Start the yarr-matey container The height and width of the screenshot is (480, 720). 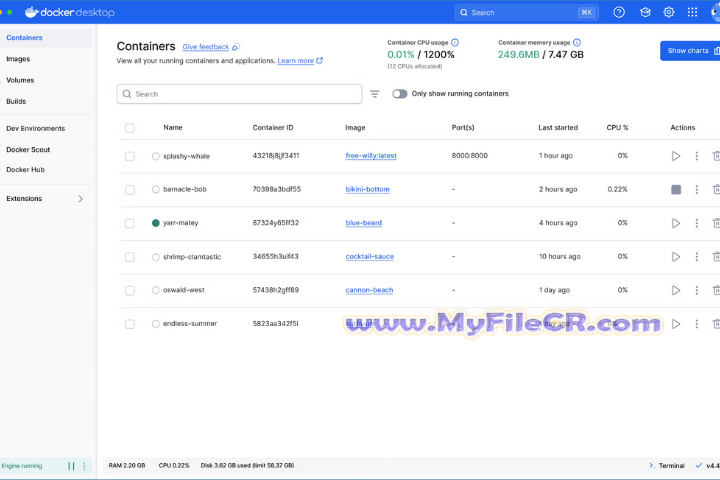[675, 223]
